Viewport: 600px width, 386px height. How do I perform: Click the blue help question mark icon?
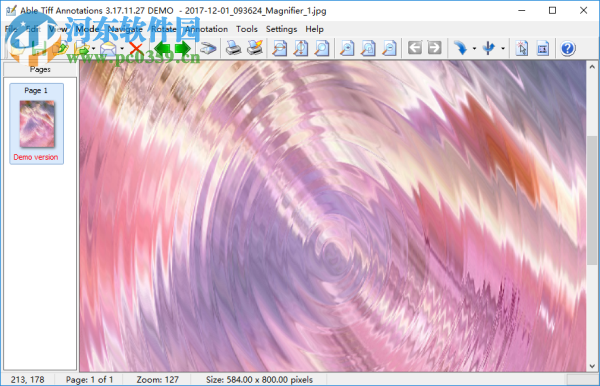568,49
